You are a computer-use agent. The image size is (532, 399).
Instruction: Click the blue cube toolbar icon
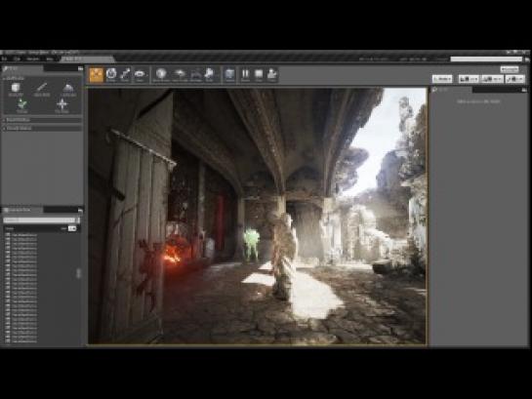(229, 74)
